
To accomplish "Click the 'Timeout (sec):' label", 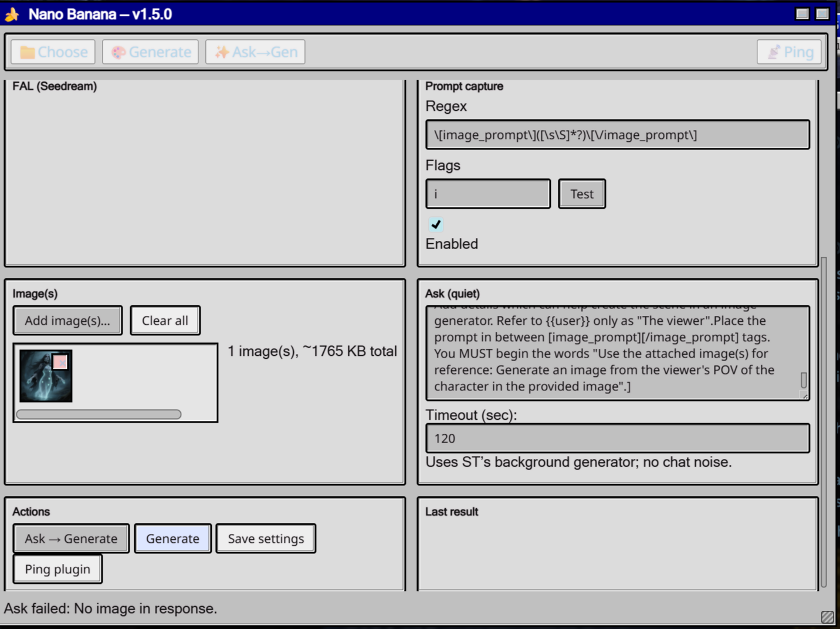I will (x=471, y=415).
